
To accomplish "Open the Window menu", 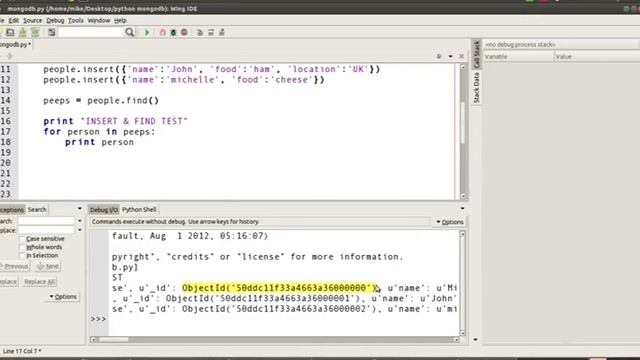I will 99,20.
